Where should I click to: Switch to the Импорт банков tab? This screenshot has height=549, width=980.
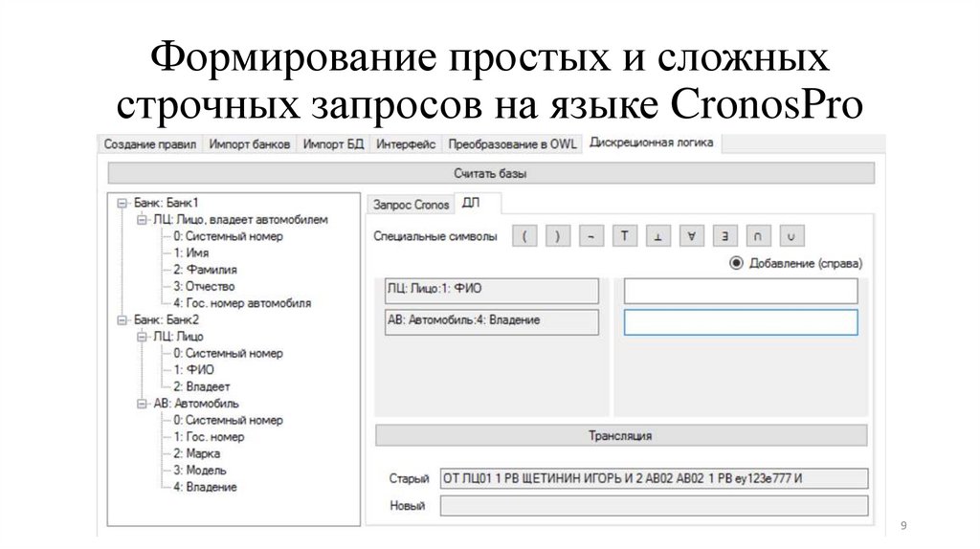pyautogui.click(x=250, y=144)
